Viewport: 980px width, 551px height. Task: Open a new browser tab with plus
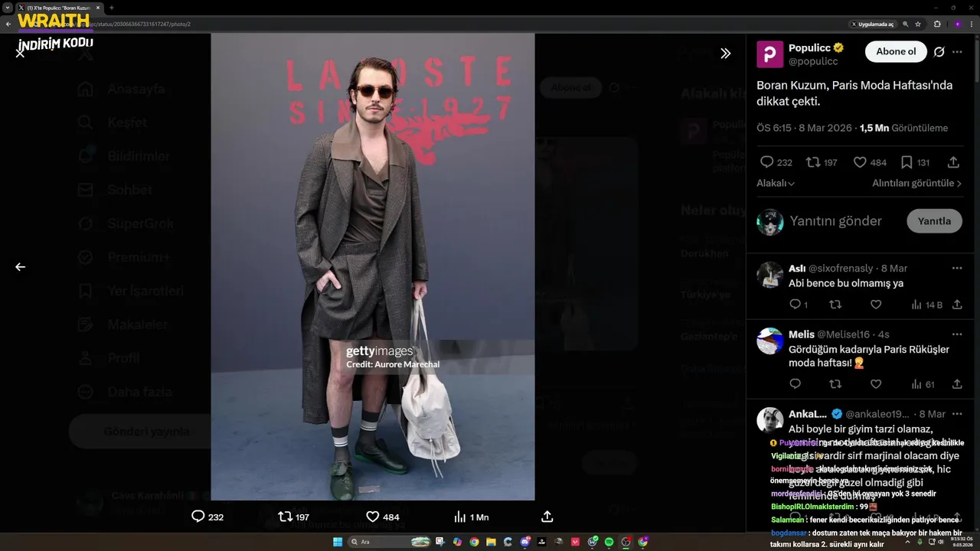[112, 8]
